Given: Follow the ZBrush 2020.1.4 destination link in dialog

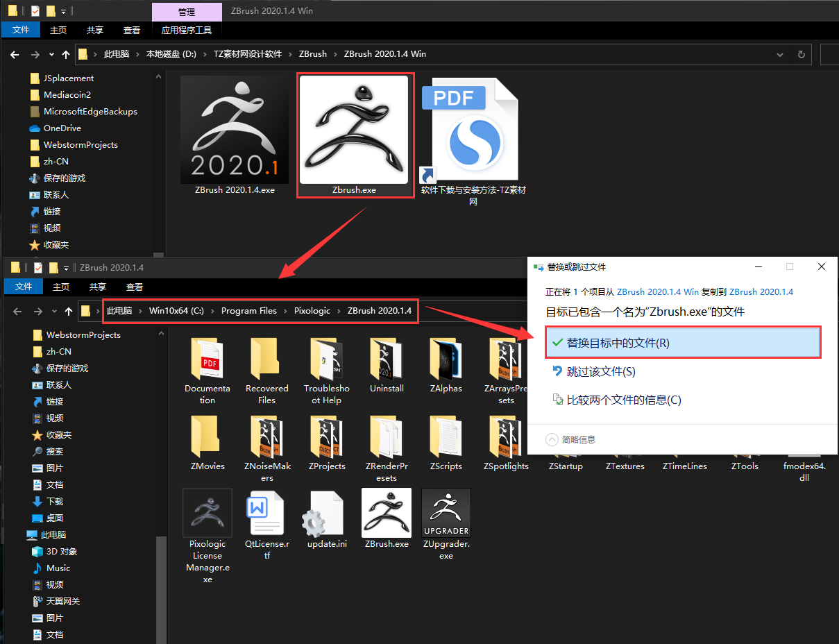Looking at the screenshot, I should coord(761,291).
